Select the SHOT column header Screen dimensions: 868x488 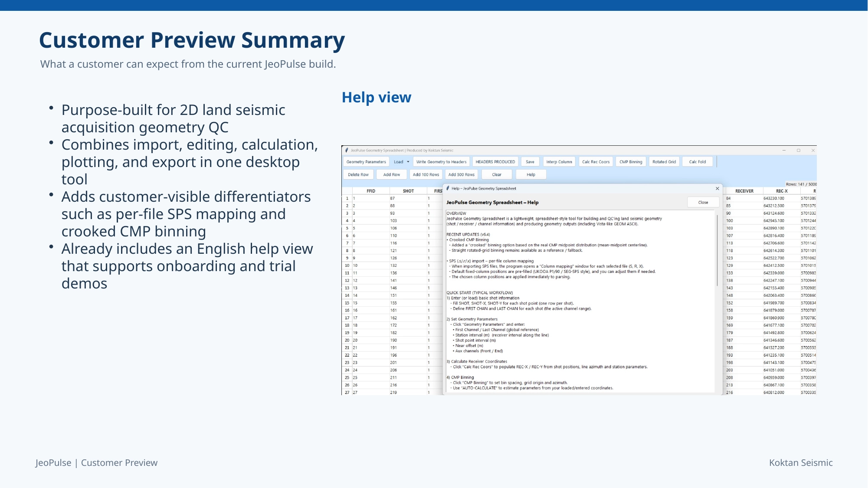click(408, 191)
